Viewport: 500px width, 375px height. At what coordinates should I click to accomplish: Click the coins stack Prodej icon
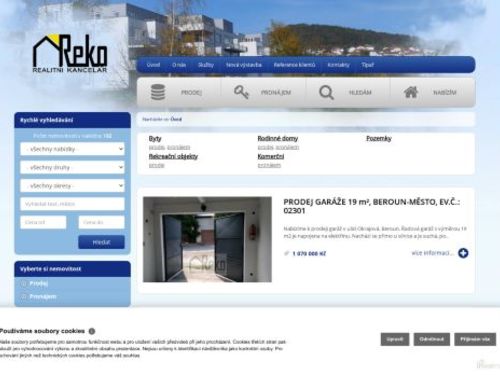click(158, 92)
